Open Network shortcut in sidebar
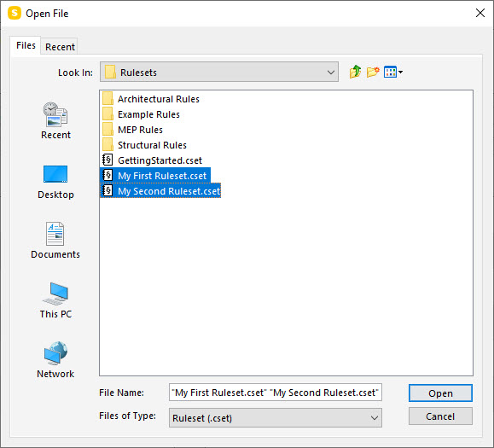 [55, 360]
